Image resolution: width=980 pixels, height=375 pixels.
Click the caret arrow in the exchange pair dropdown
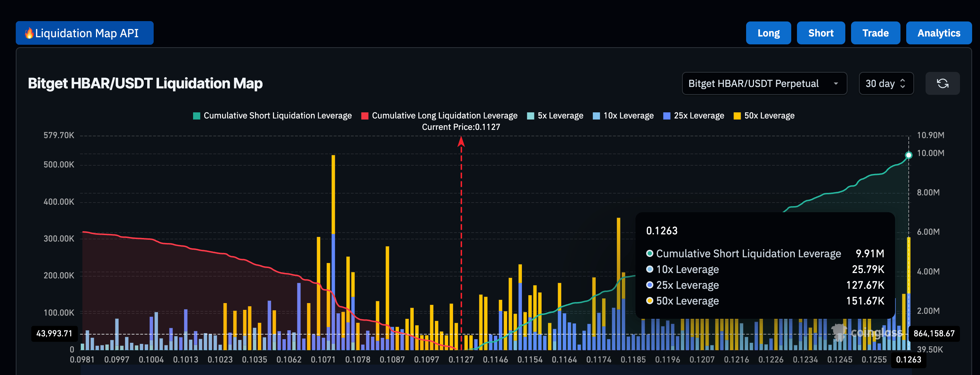[836, 84]
